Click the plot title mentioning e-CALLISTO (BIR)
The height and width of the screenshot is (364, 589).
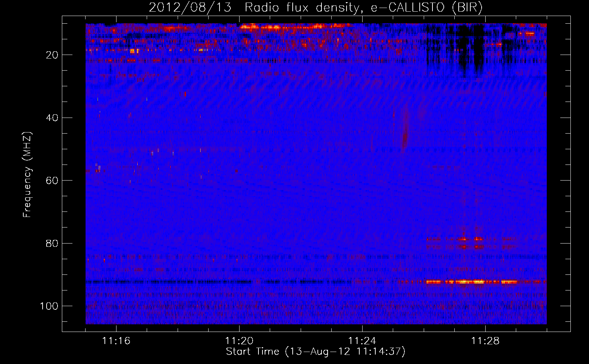[x=316, y=7]
